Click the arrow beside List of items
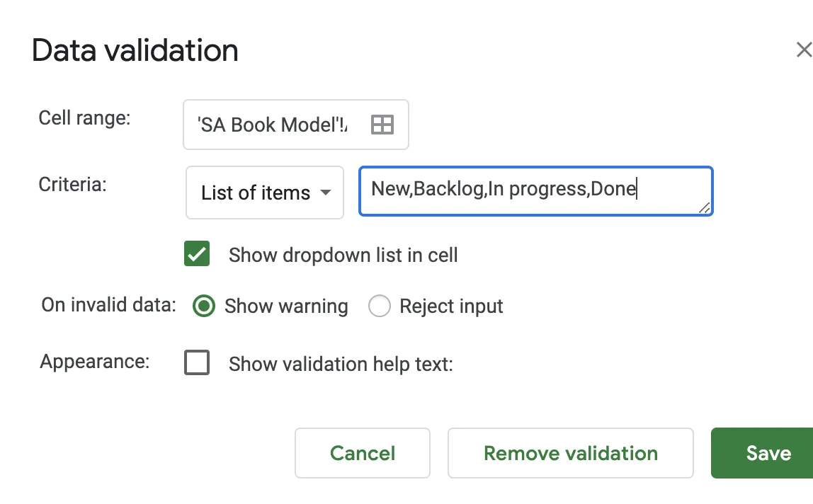813x504 pixels. [x=326, y=193]
